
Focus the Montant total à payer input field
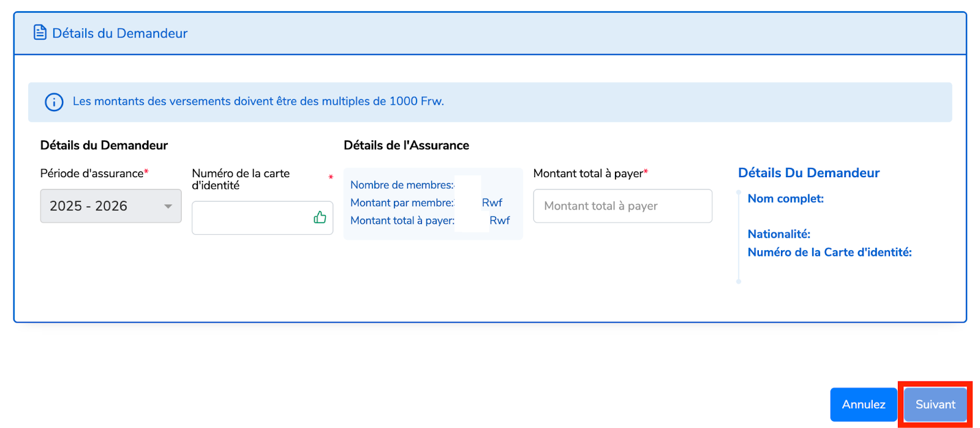click(x=622, y=206)
